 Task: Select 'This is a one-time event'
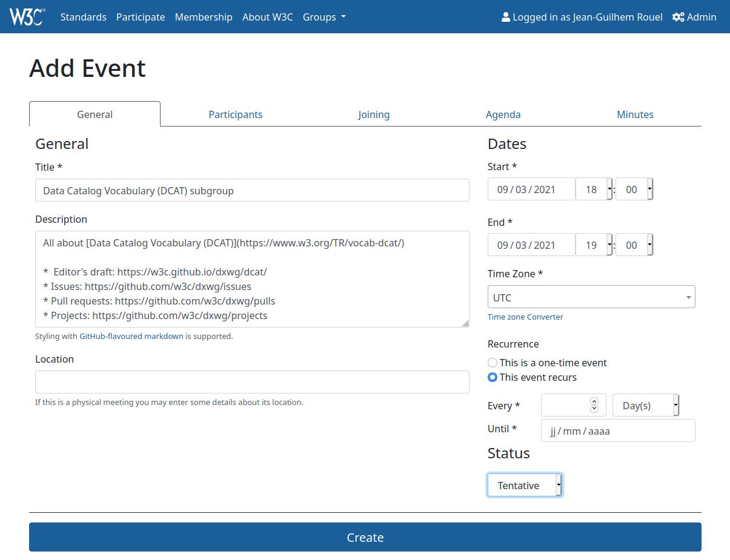493,363
